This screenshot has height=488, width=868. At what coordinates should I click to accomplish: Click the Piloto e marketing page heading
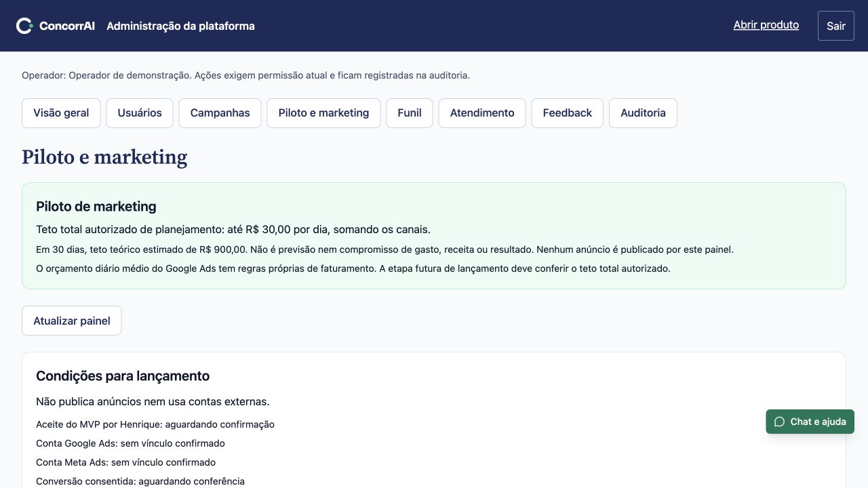[x=104, y=157]
